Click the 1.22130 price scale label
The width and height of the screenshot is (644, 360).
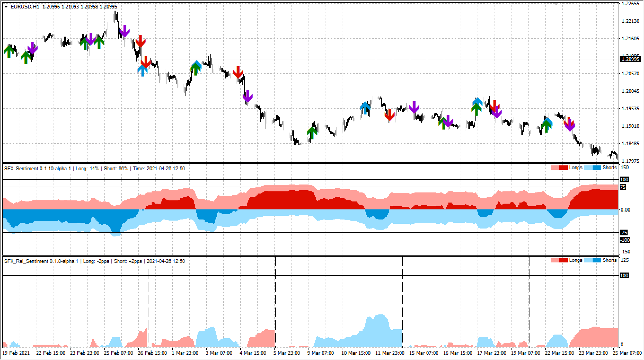point(630,21)
